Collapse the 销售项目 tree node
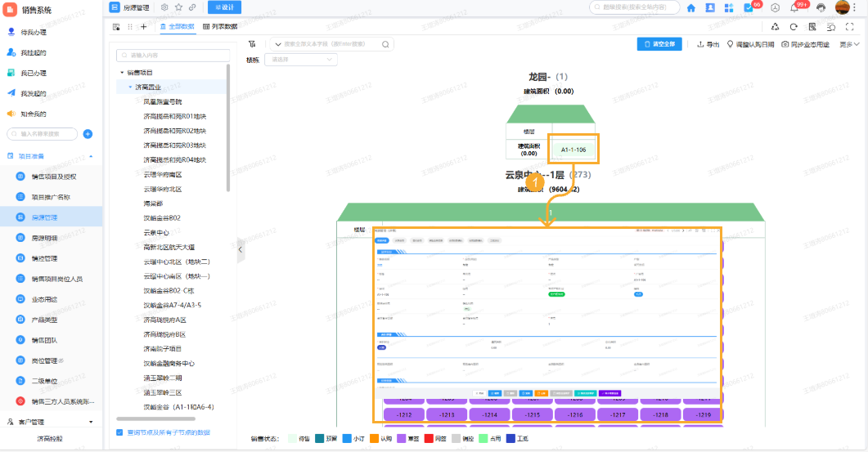The width and height of the screenshot is (868, 452). coord(121,73)
